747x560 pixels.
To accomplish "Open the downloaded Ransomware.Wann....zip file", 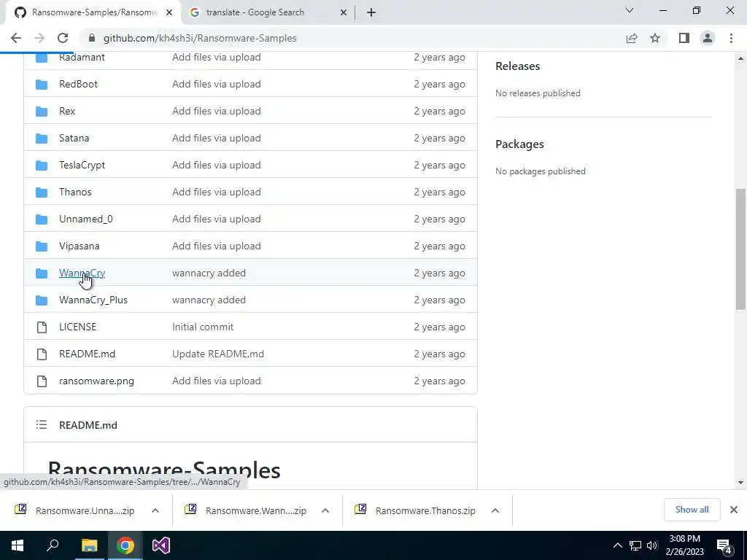I will (x=245, y=510).
